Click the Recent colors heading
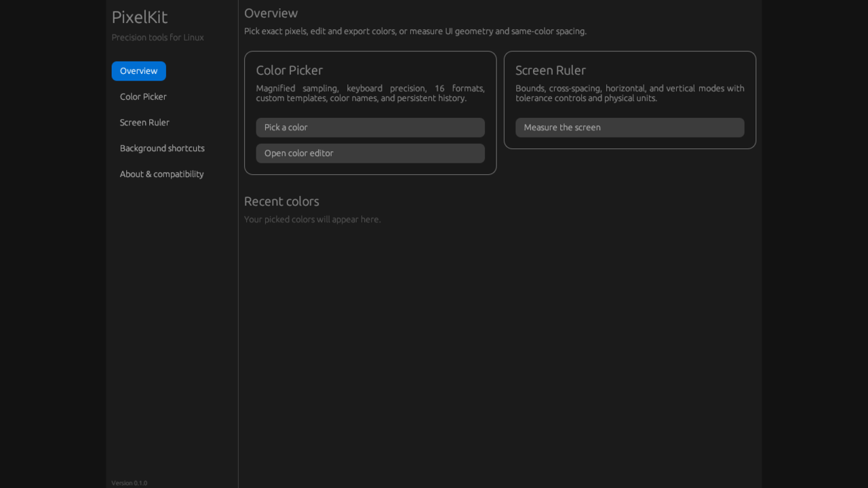The image size is (868, 488). [281, 201]
